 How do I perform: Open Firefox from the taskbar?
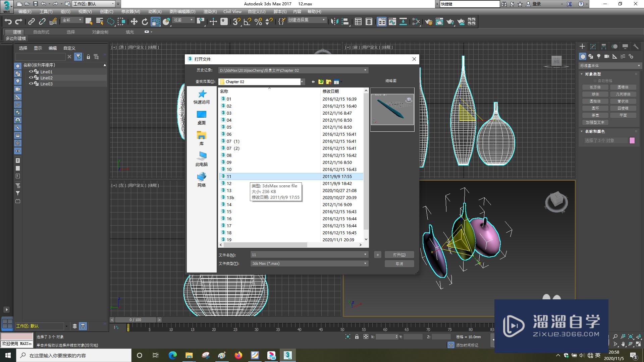pos(238,355)
